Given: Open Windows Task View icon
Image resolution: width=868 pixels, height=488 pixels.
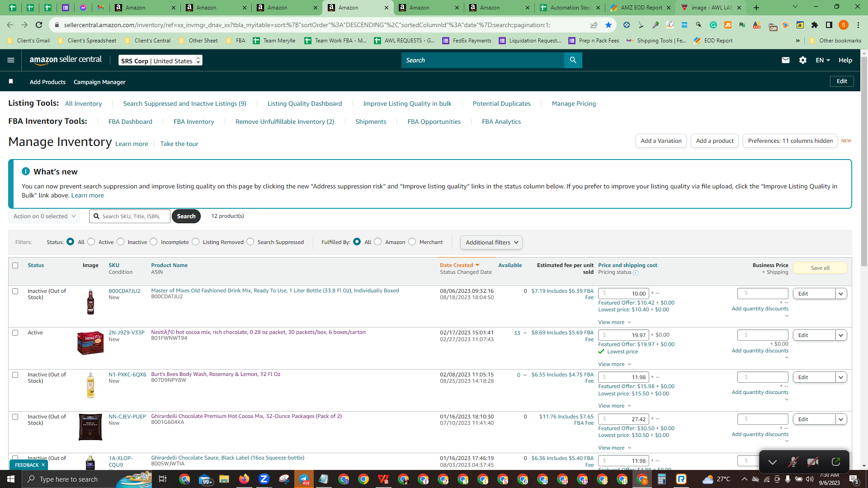Looking at the screenshot, I should [163, 479].
